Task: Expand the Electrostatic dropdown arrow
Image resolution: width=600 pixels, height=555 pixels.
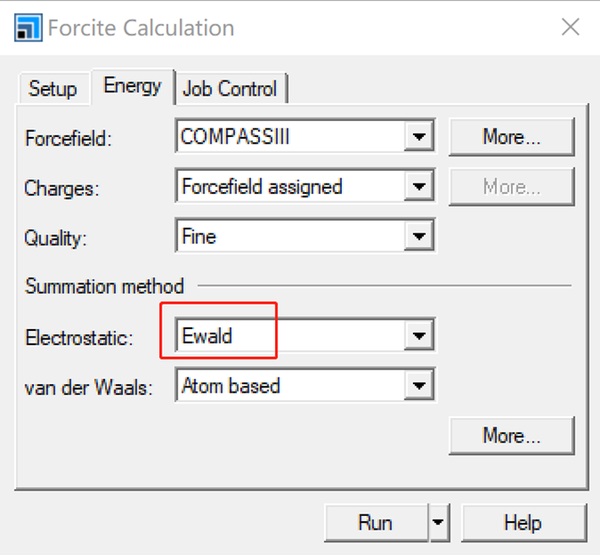Action: pyautogui.click(x=420, y=337)
